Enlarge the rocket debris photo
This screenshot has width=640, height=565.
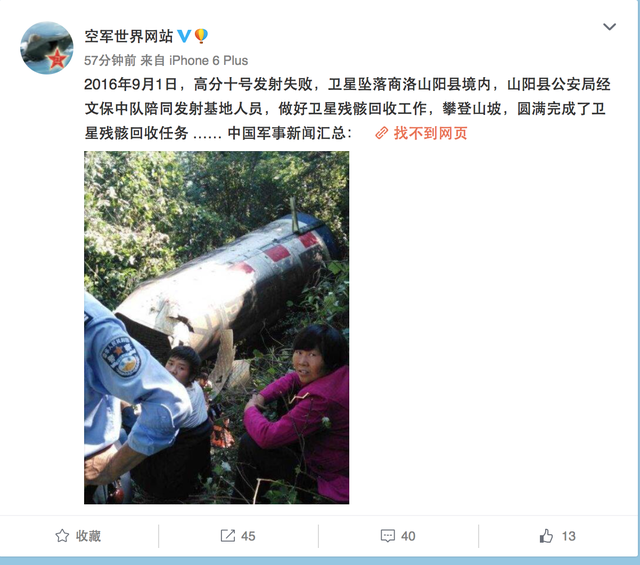click(217, 327)
